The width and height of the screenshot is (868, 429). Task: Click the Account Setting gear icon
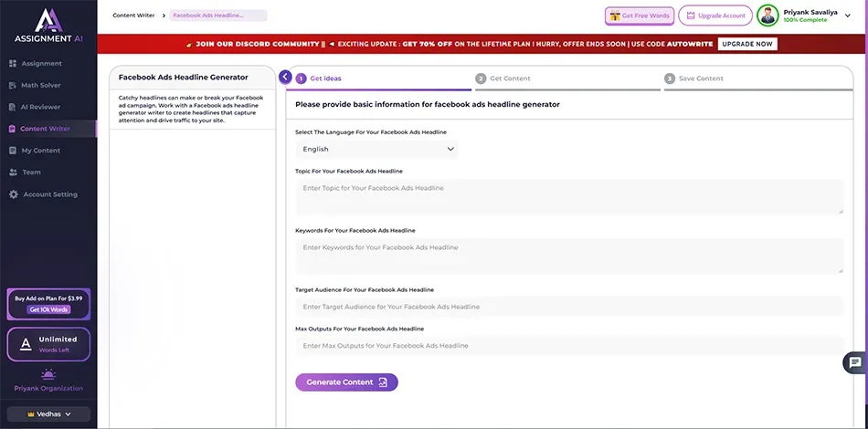click(x=13, y=194)
